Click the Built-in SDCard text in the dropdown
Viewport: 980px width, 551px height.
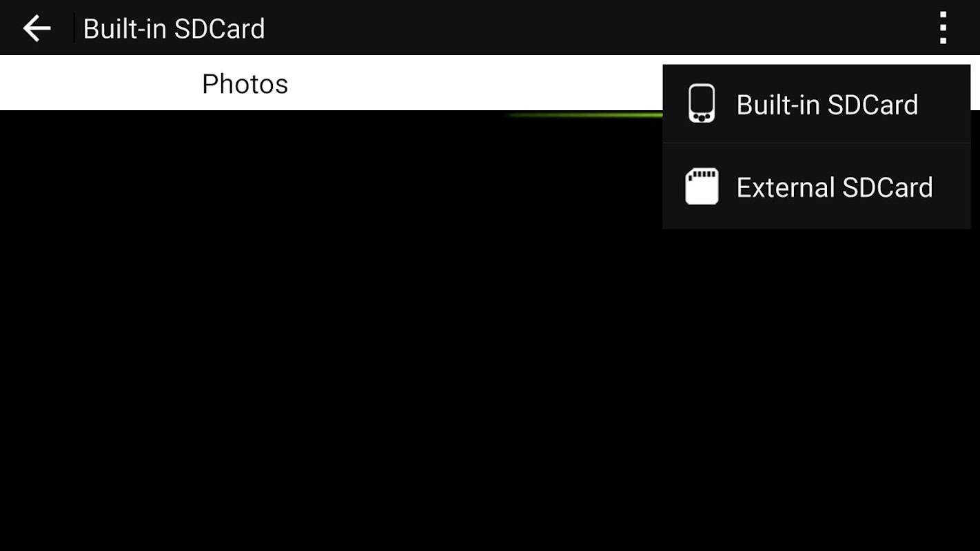coord(827,105)
